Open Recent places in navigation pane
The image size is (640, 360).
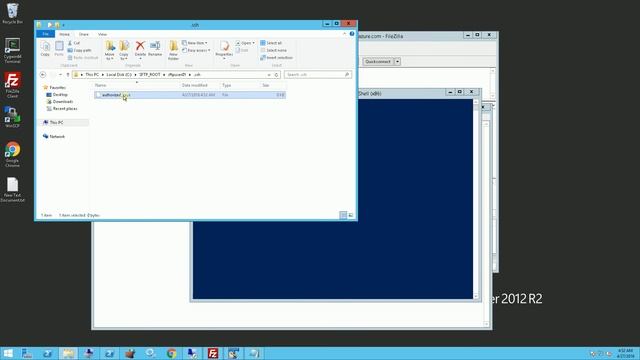62,109
